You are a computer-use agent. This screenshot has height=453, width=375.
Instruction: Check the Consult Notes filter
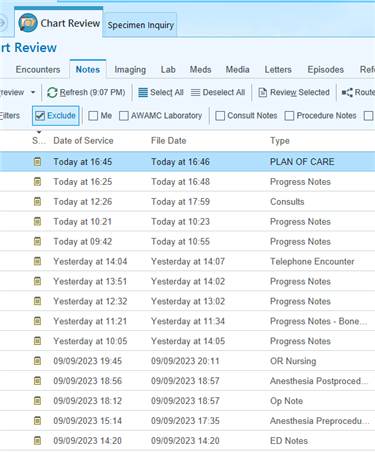(x=220, y=116)
